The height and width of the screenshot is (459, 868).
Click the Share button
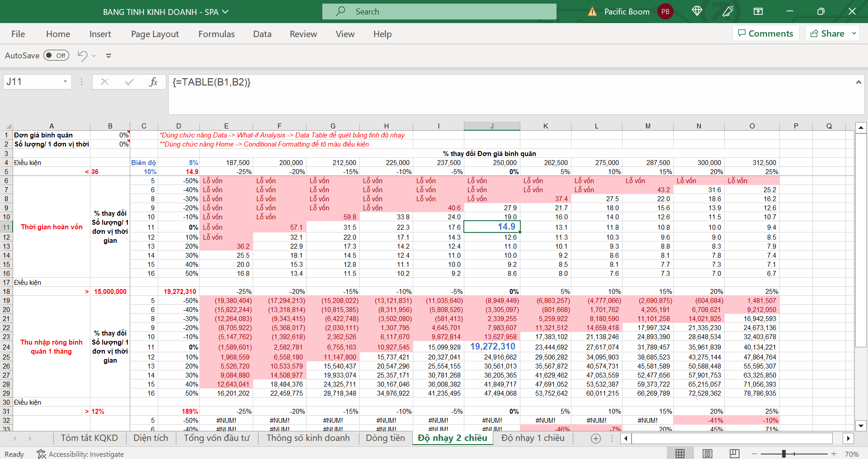[x=827, y=33]
